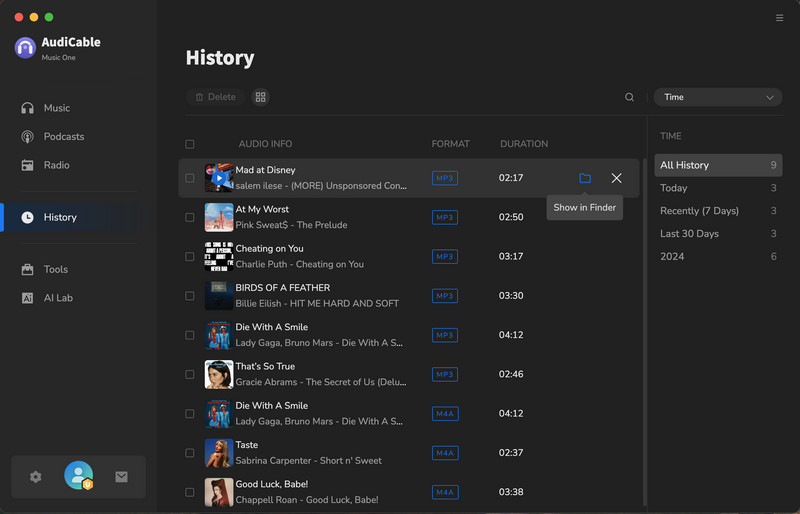Open Radio in the sidebar

tap(56, 165)
